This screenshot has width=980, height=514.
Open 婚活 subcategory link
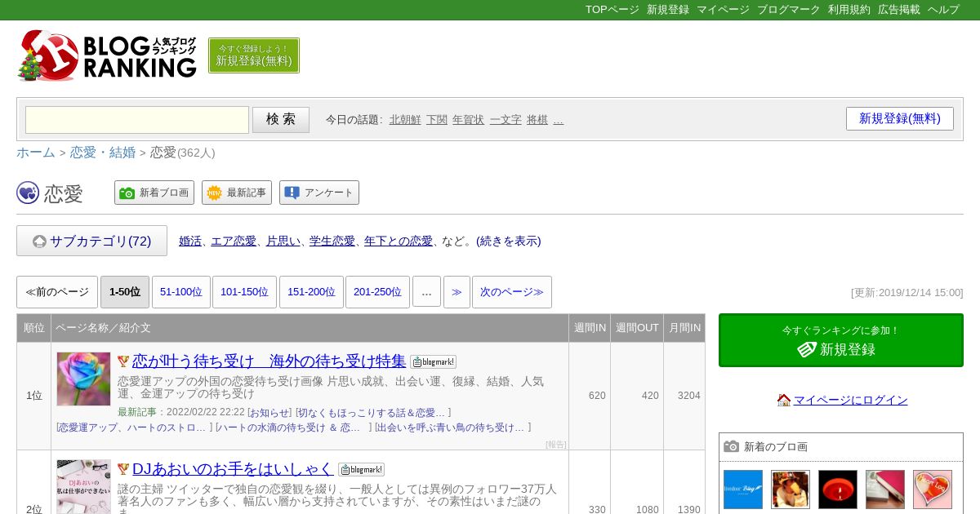(x=190, y=241)
